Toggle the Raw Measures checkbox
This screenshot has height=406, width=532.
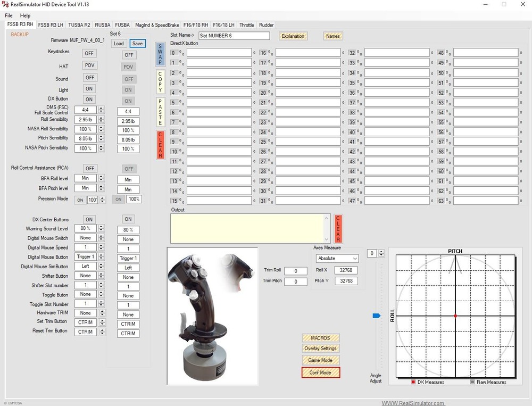[472, 382]
